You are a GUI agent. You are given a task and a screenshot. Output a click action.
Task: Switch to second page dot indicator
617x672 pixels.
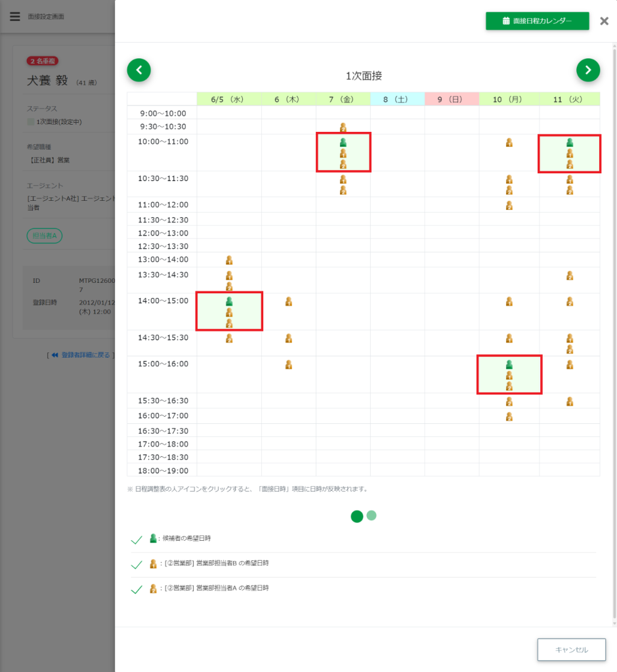coord(372,516)
